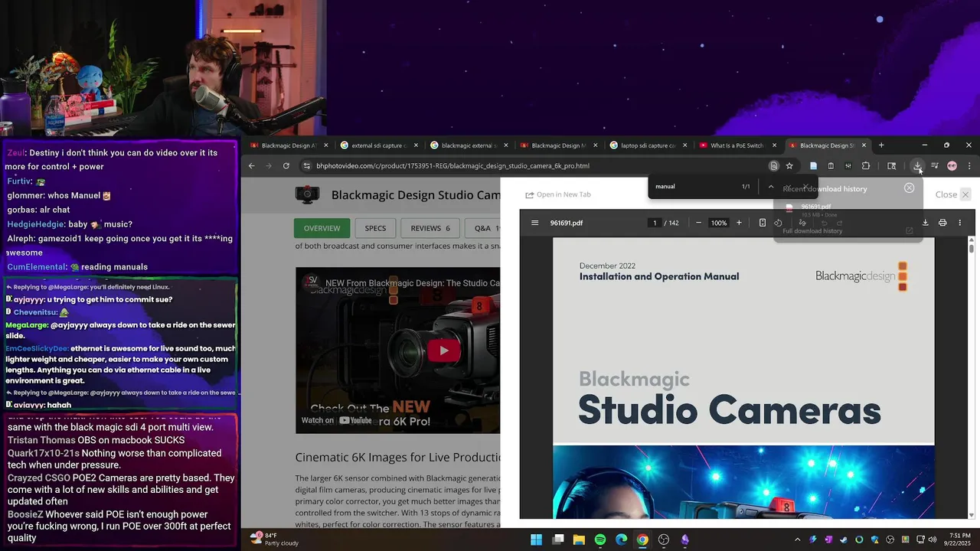
Task: Open Task View on the taskbar
Action: (x=558, y=540)
